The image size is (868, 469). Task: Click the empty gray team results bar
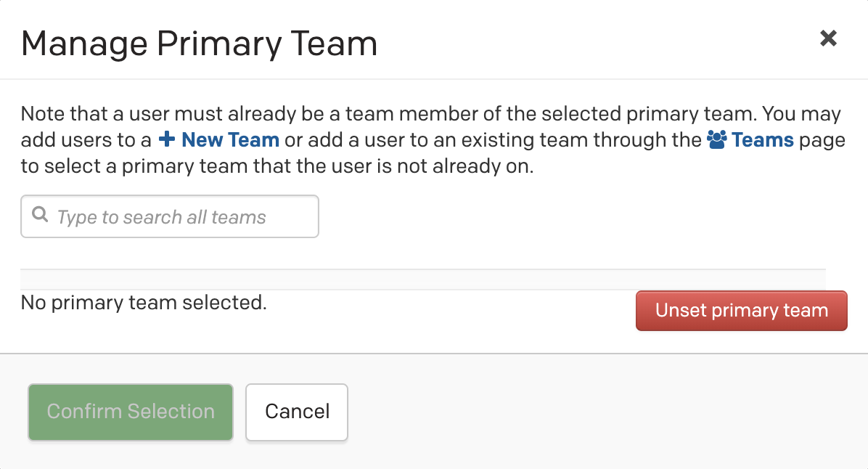(422, 280)
